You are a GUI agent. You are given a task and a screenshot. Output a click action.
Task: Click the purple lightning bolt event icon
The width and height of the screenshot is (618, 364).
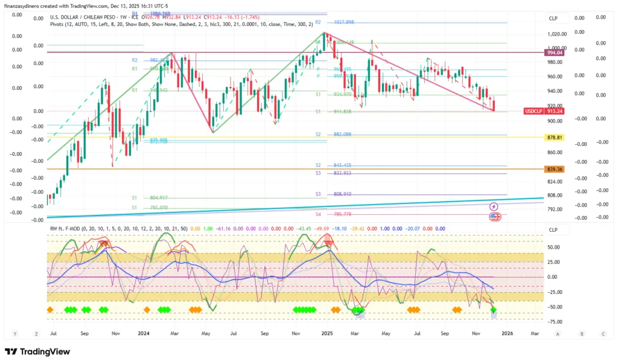tap(494, 206)
